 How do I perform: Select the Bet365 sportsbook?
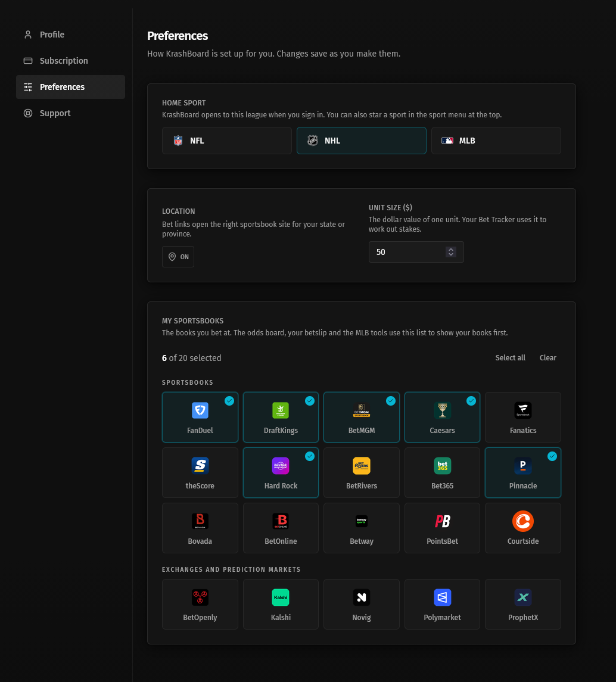click(x=442, y=472)
